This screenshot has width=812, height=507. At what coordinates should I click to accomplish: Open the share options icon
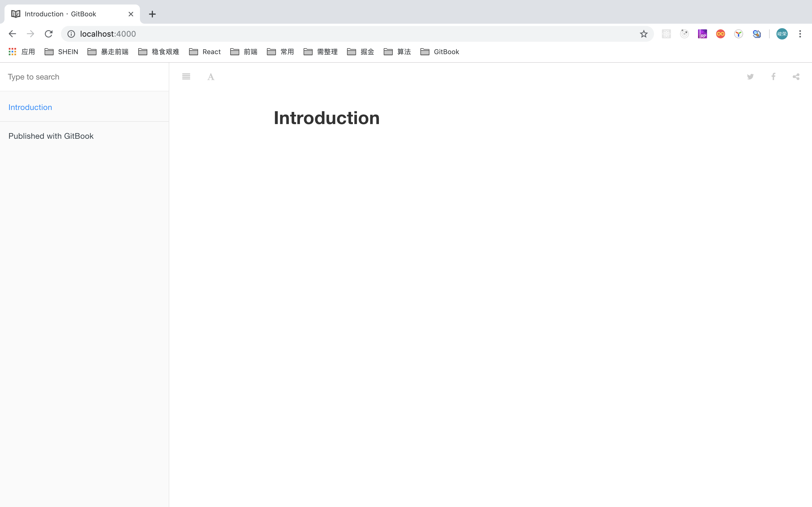(x=796, y=77)
